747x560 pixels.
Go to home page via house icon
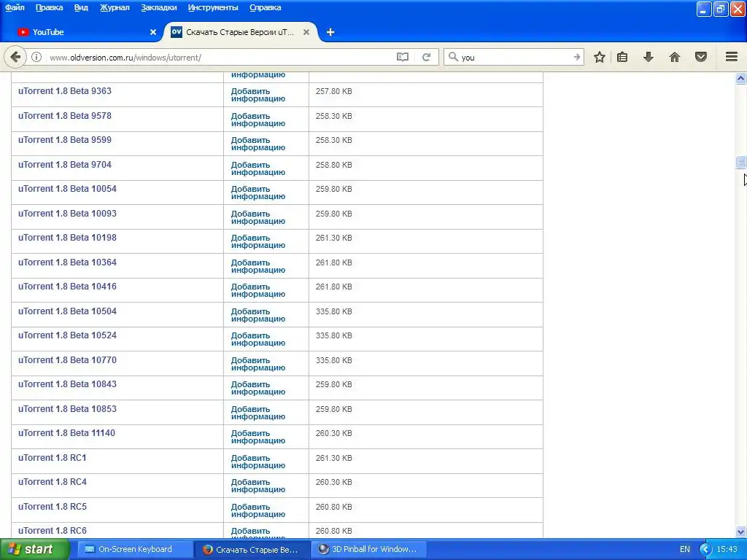click(675, 57)
